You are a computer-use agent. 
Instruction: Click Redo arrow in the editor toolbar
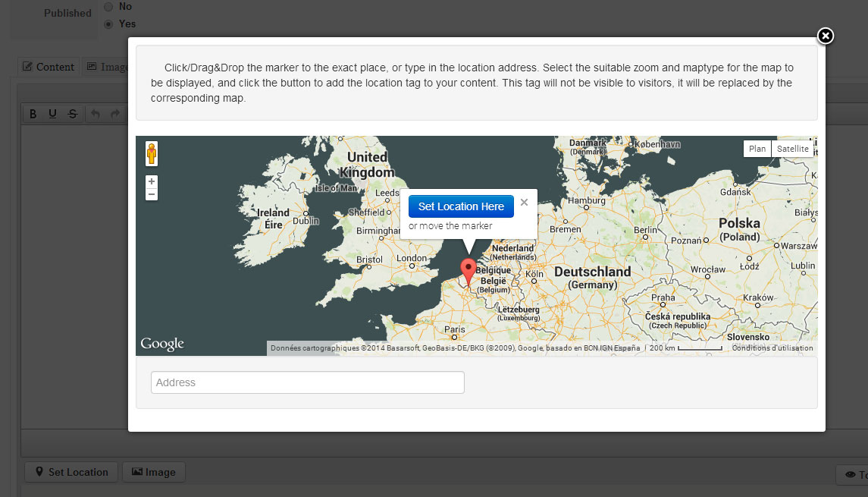[x=115, y=114]
